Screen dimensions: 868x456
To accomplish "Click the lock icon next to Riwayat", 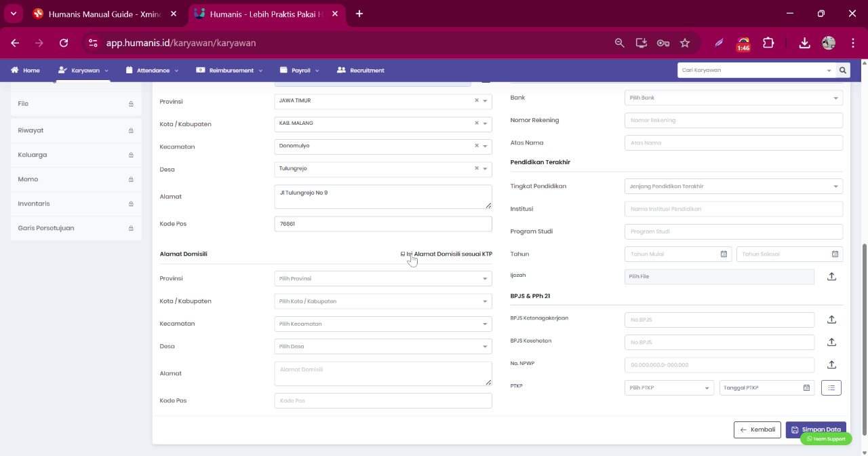I will [x=131, y=130].
